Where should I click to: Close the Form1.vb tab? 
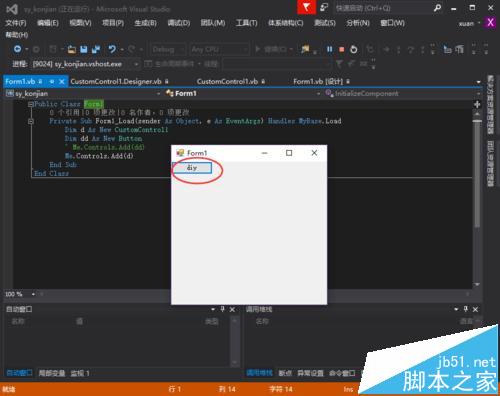pyautogui.click(x=62, y=81)
